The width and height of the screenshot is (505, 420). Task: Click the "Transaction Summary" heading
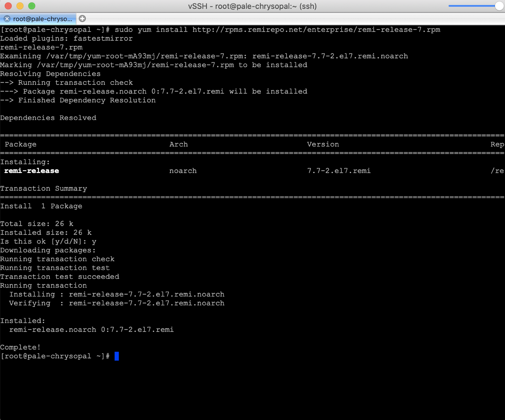point(44,189)
